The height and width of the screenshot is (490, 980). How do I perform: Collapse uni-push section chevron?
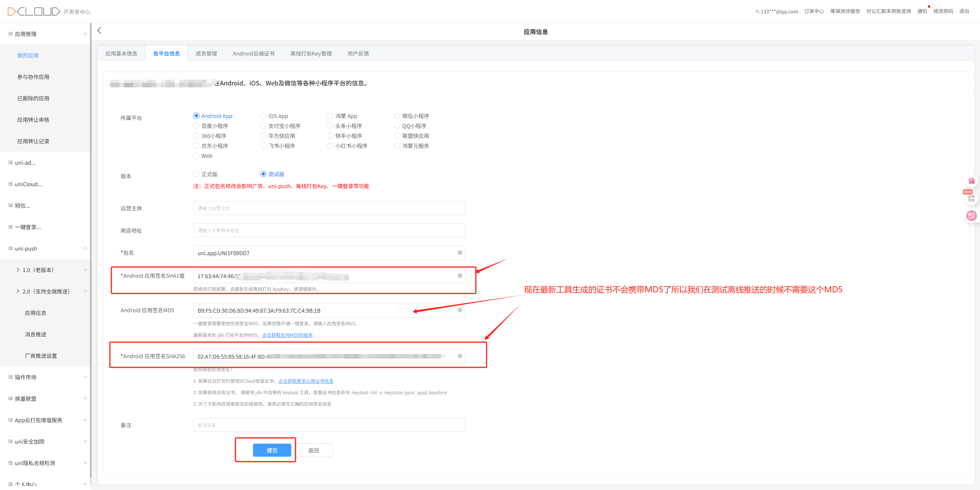coord(85,248)
